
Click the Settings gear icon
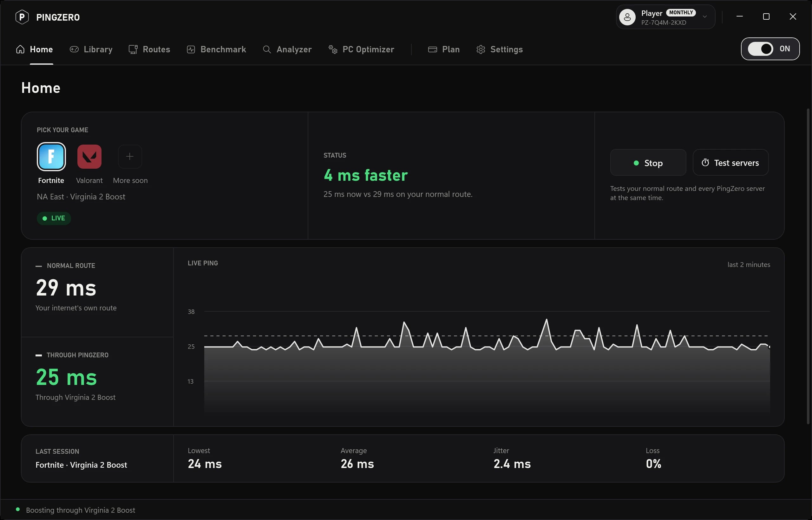point(481,49)
